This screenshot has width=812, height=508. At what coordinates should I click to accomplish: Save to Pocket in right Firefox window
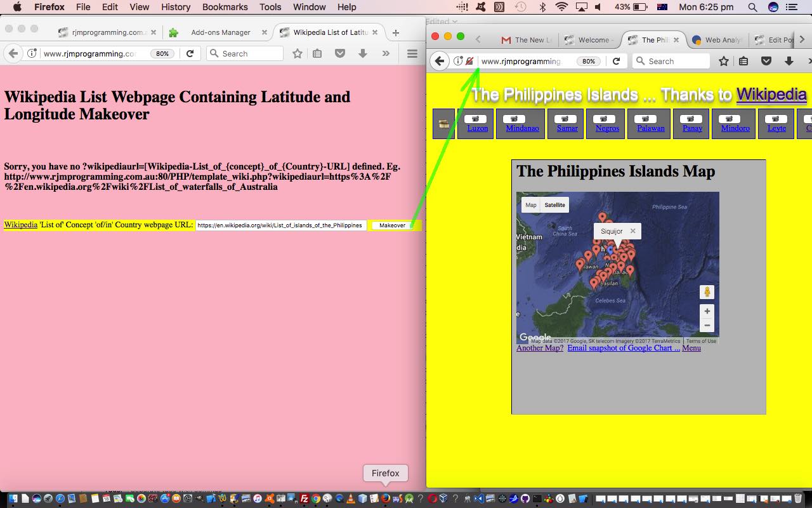point(766,61)
